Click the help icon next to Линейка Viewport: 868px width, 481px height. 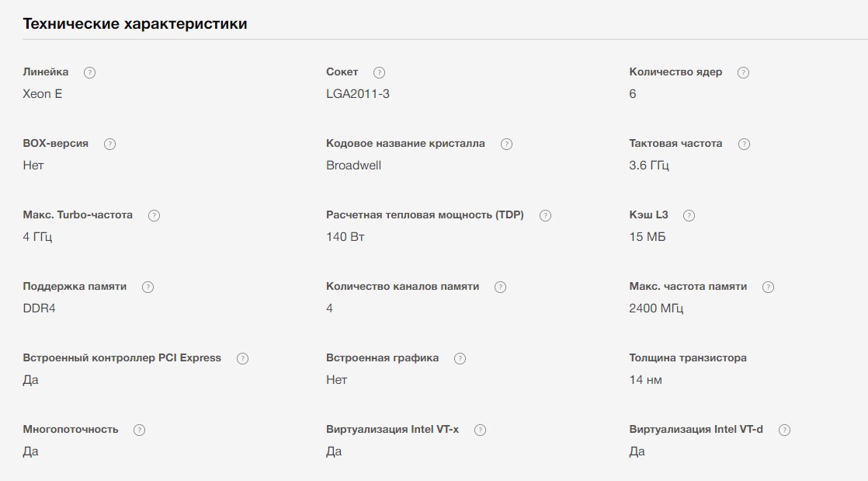(89, 72)
